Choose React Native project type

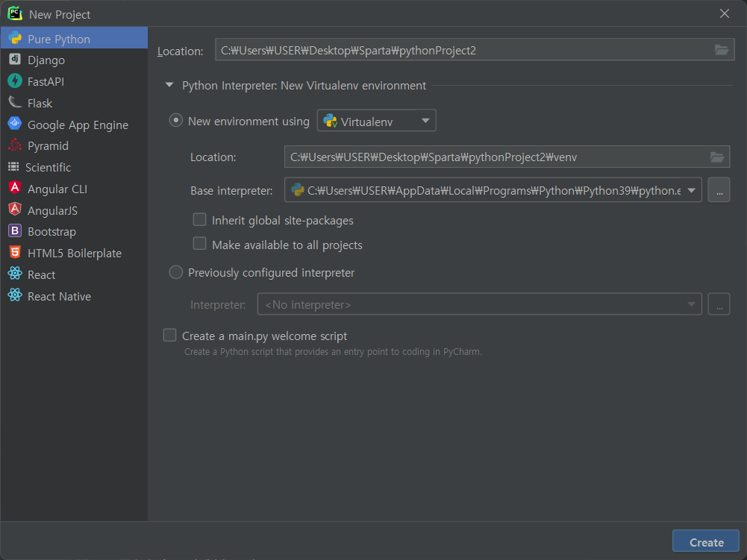click(x=74, y=296)
